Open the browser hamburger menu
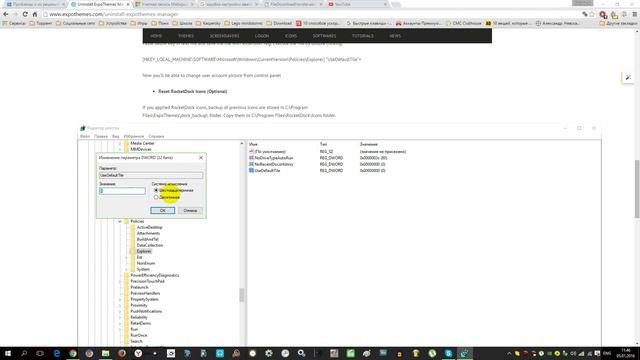Screen dimensions: 640x360 pyautogui.click(x=635, y=14)
